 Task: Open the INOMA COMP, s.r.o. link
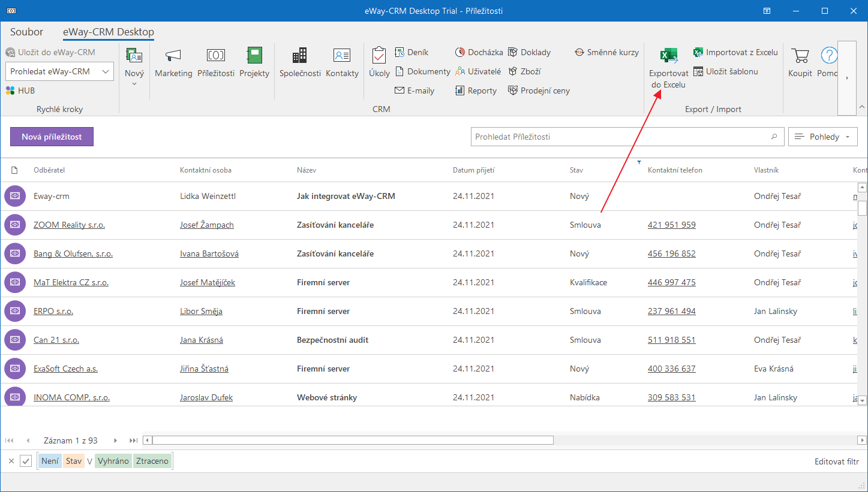pyautogui.click(x=71, y=397)
